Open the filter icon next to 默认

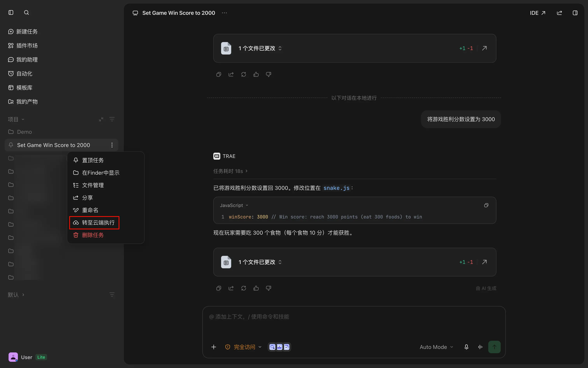tap(112, 295)
